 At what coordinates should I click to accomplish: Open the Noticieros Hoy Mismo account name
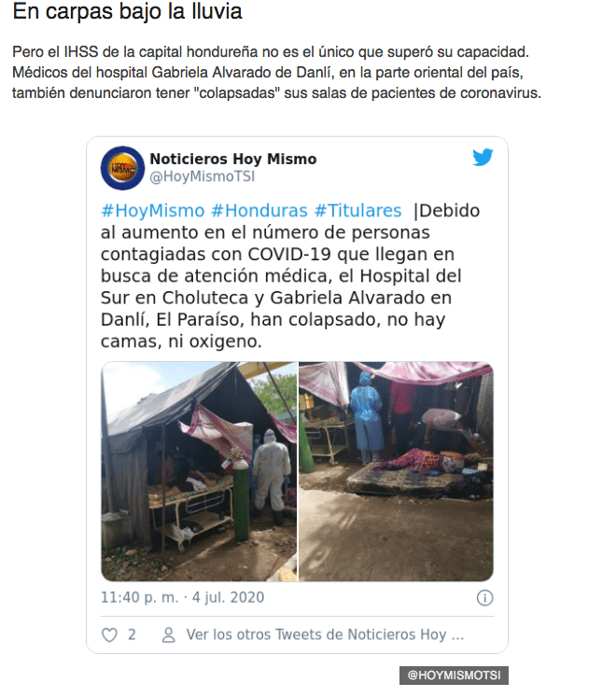pyautogui.click(x=233, y=159)
